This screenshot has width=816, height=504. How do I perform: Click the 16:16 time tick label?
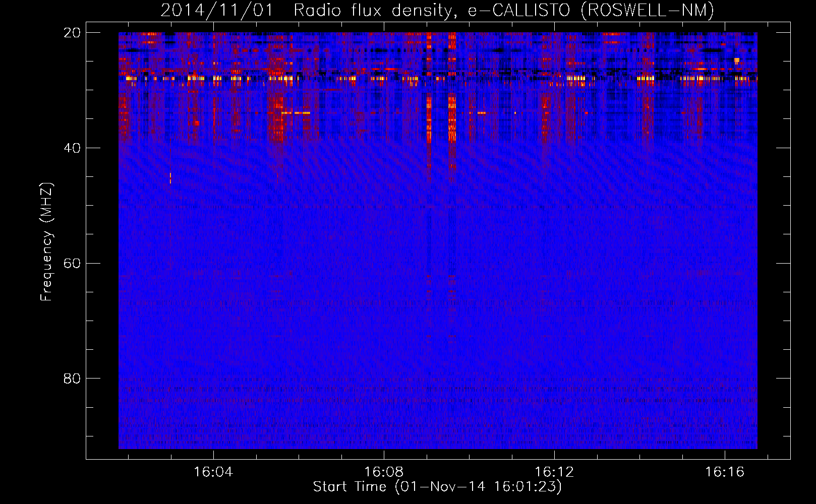point(725,472)
